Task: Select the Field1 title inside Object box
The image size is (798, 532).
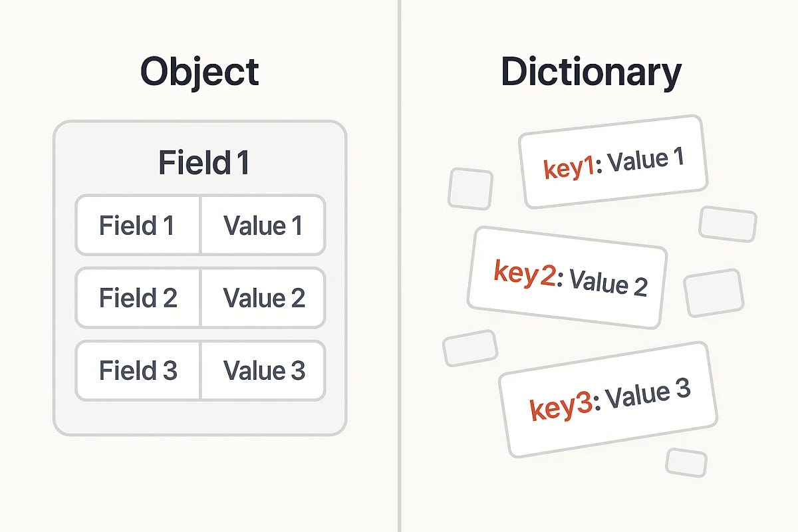Action: 203,162
